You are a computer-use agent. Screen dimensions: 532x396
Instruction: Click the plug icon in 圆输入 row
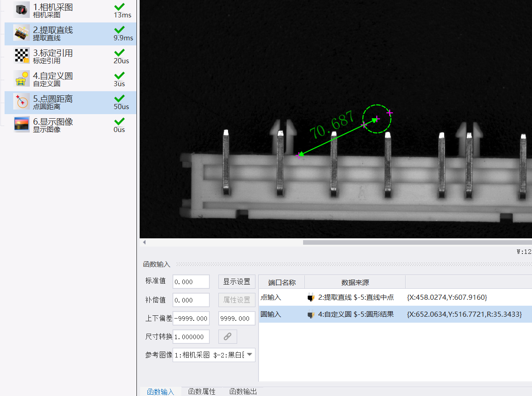pos(311,314)
